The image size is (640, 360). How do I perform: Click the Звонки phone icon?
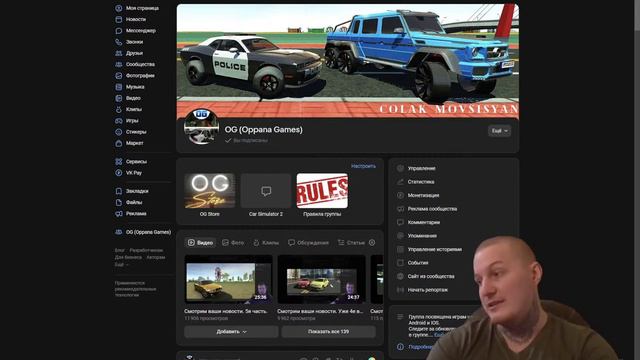pyautogui.click(x=119, y=42)
